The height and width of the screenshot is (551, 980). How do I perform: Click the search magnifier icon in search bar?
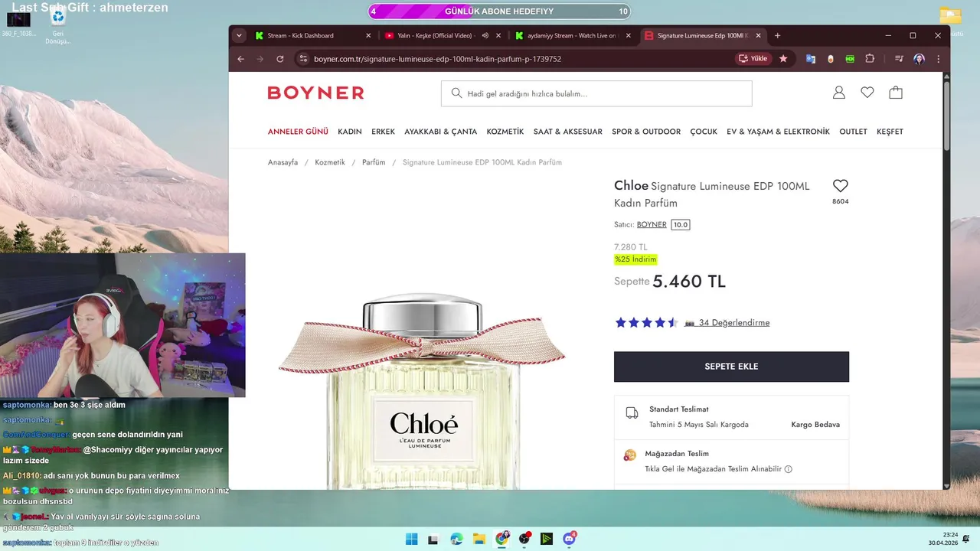(457, 93)
